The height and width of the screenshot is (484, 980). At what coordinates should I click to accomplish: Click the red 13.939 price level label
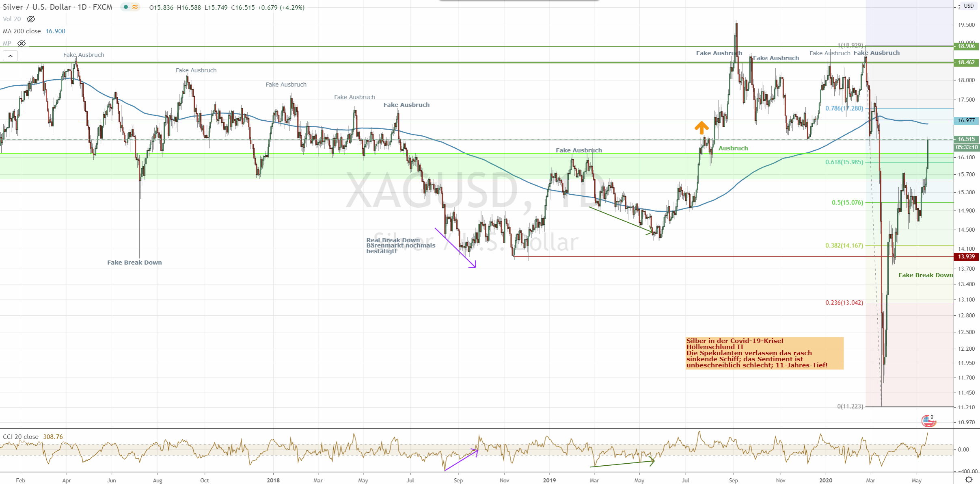[x=966, y=257]
